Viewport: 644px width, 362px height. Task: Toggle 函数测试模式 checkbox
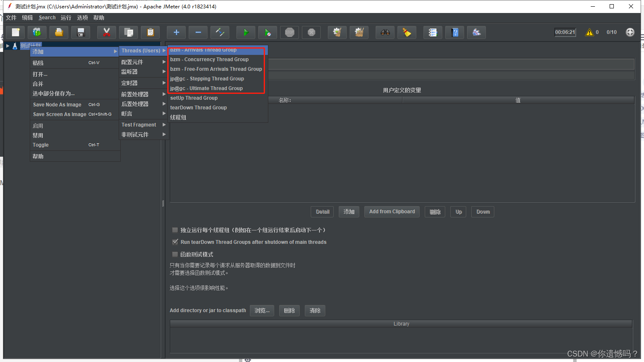(x=175, y=254)
